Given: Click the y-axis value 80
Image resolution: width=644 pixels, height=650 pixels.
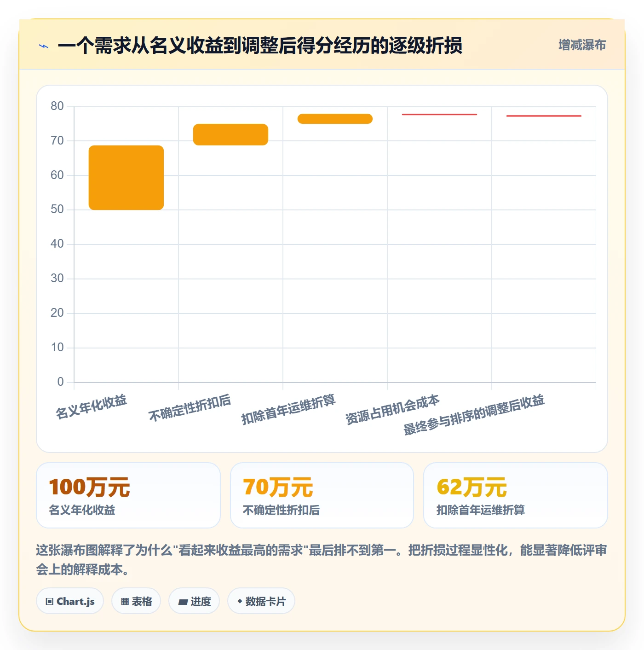Looking at the screenshot, I should pyautogui.click(x=57, y=106).
